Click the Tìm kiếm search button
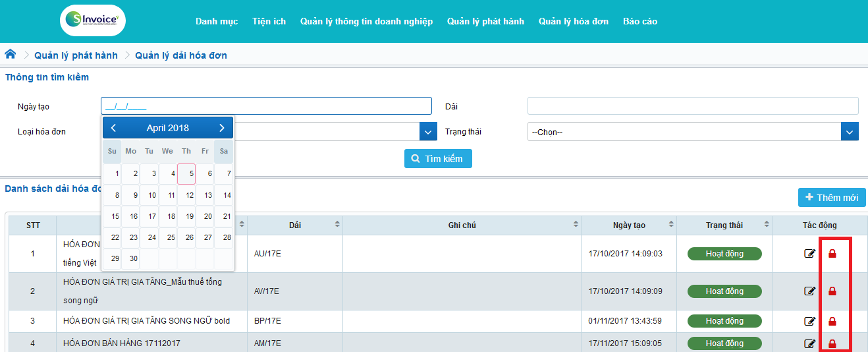 tap(438, 159)
